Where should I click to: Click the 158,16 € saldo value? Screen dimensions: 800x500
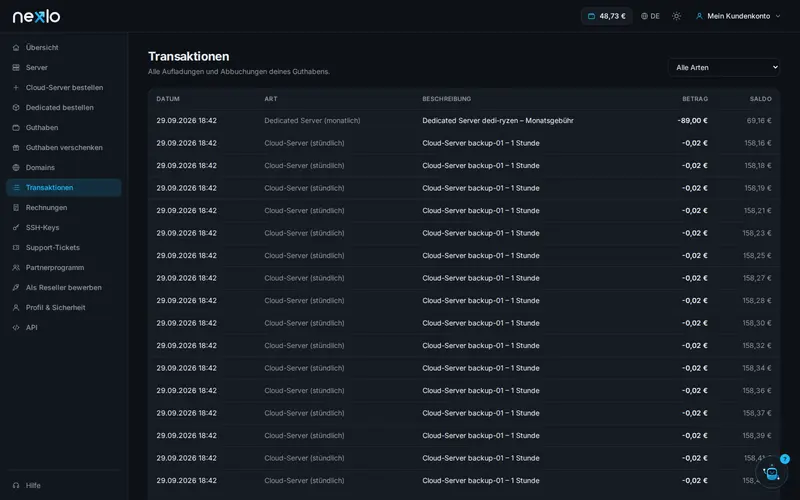click(x=758, y=143)
